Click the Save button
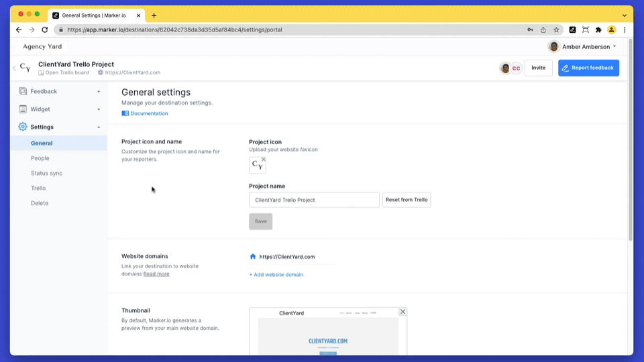 tap(261, 221)
